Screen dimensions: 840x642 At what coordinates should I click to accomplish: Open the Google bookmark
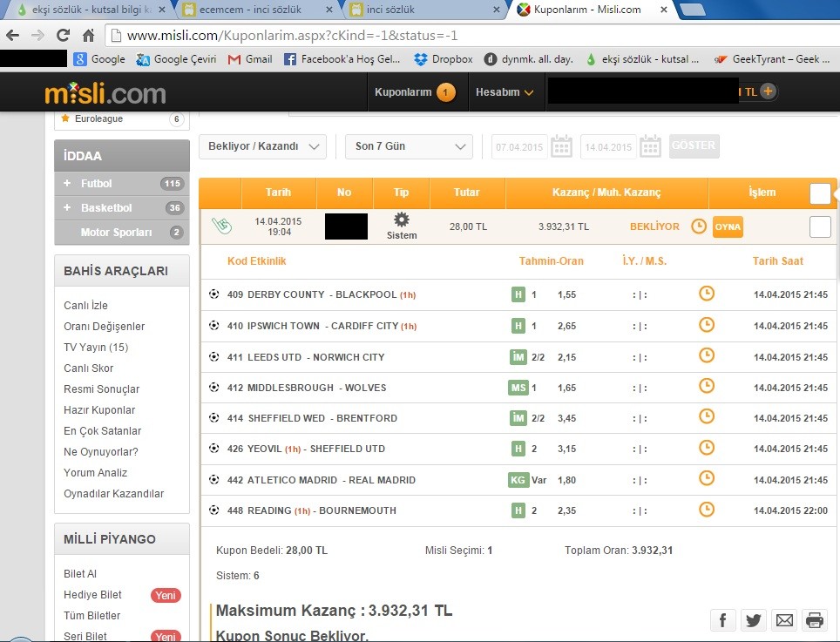pyautogui.click(x=99, y=59)
